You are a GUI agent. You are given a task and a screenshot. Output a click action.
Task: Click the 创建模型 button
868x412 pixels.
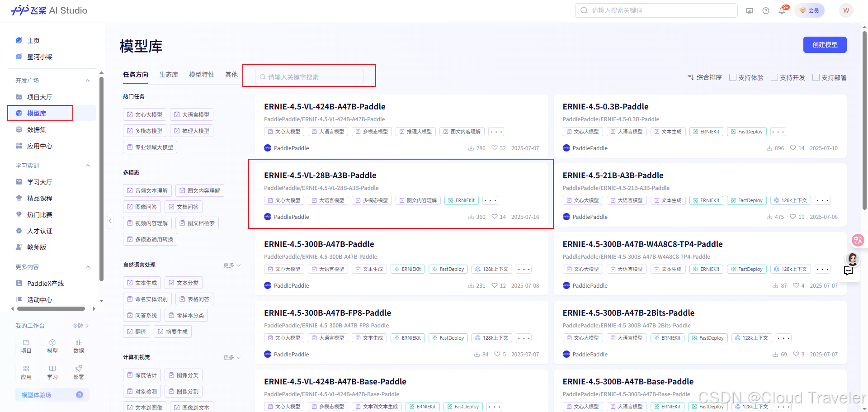[x=825, y=45]
